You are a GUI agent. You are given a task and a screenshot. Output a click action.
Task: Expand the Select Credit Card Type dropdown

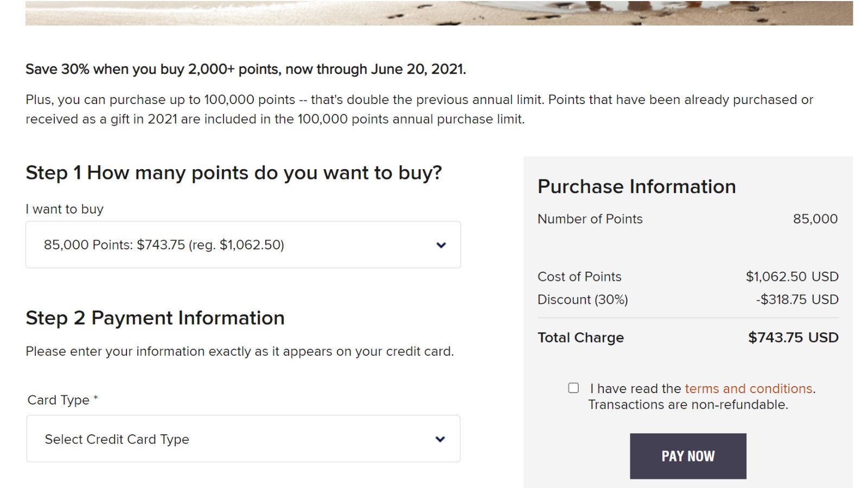click(243, 439)
